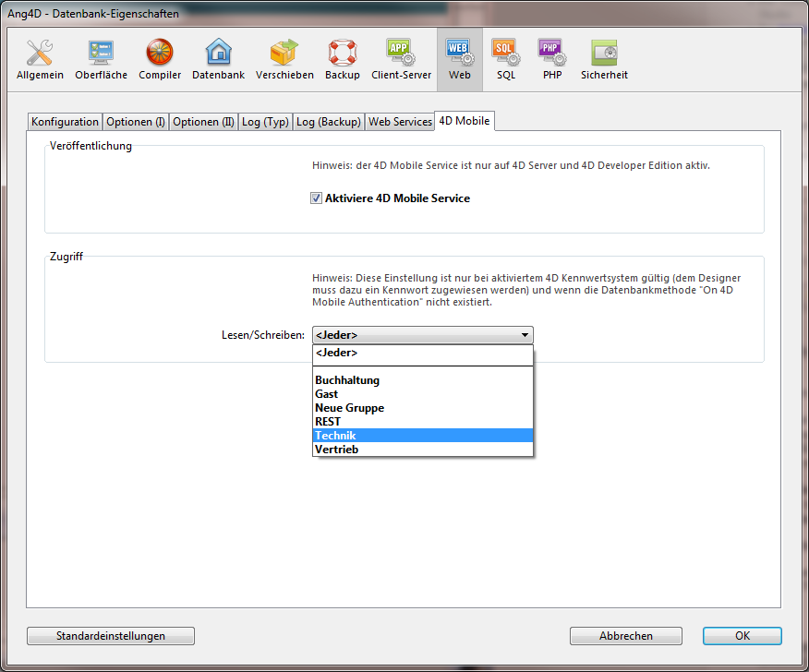Switch to the Optionen (II) tab
The image size is (809, 672).
(203, 122)
